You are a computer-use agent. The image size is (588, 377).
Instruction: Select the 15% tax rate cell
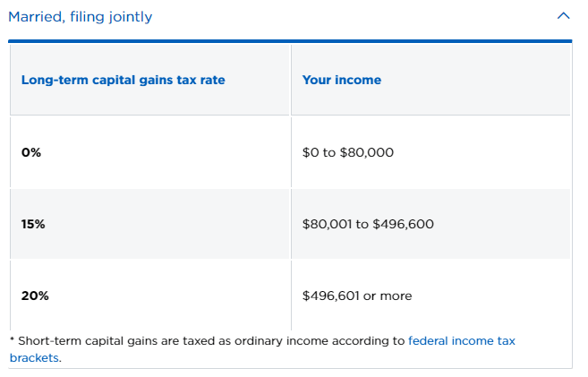tap(150, 224)
